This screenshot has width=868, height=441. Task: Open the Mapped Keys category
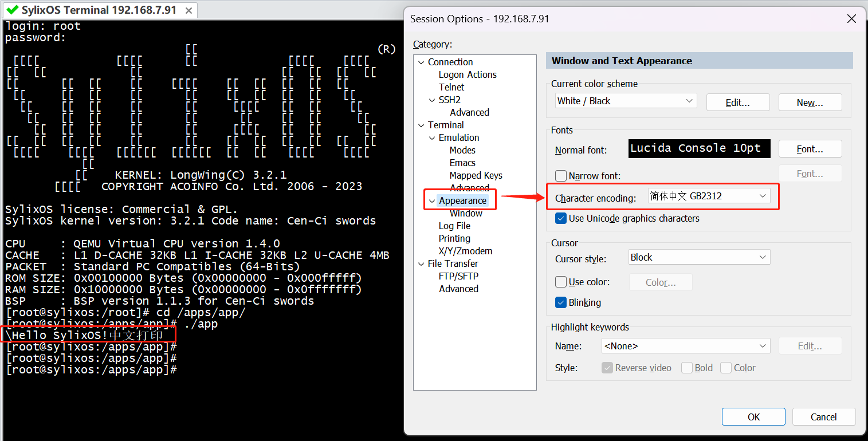point(476,175)
